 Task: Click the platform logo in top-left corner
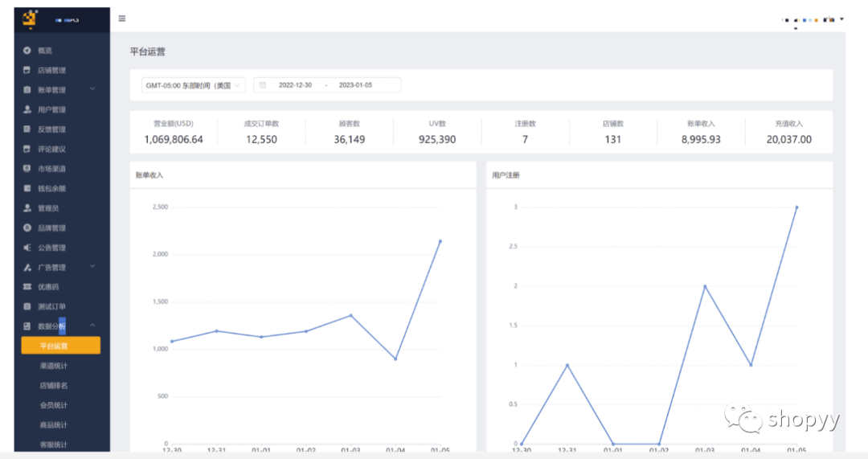[x=30, y=18]
